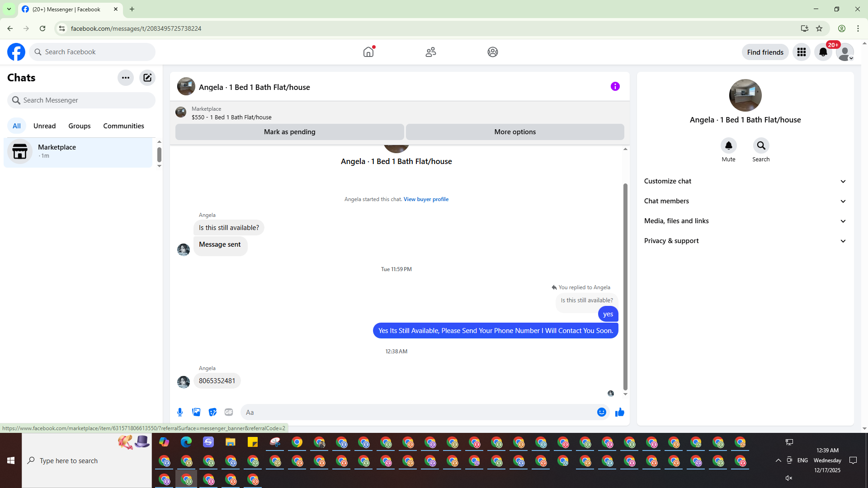
Task: Mute this conversation
Action: click(x=728, y=146)
